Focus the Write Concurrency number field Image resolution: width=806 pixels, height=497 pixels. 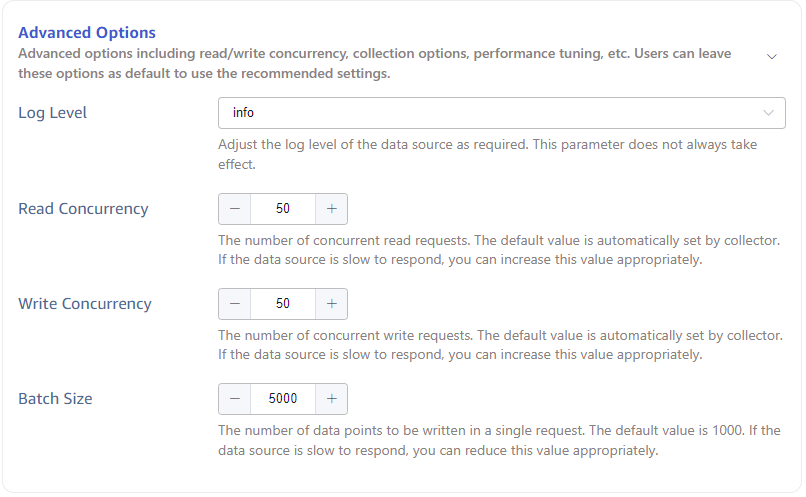(283, 304)
